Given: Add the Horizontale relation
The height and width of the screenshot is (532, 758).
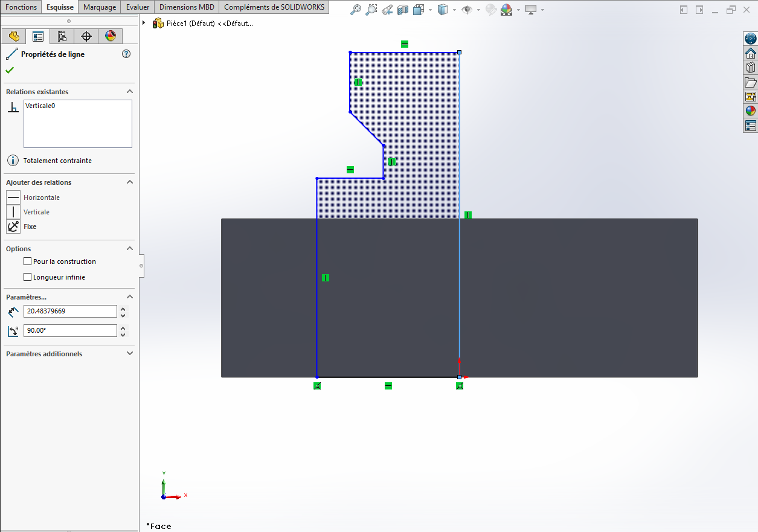Looking at the screenshot, I should point(13,197).
